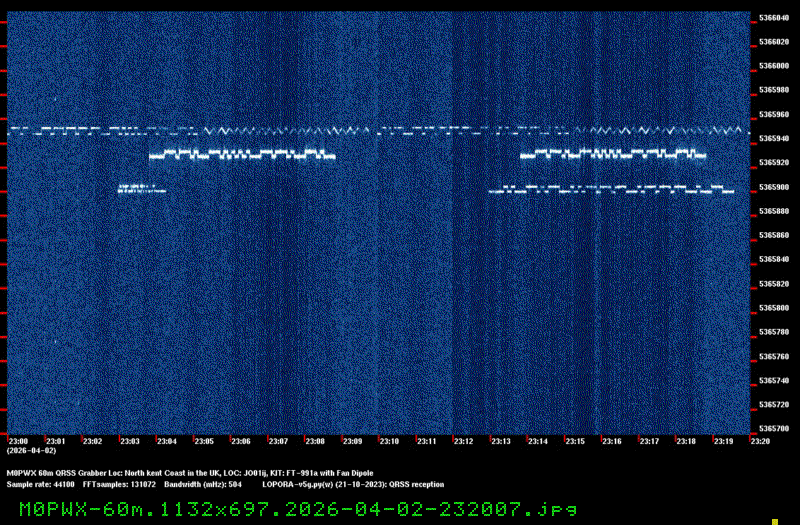The width and height of the screenshot is (800, 525).
Task: Select the 23:10 time label
Action: (389, 441)
